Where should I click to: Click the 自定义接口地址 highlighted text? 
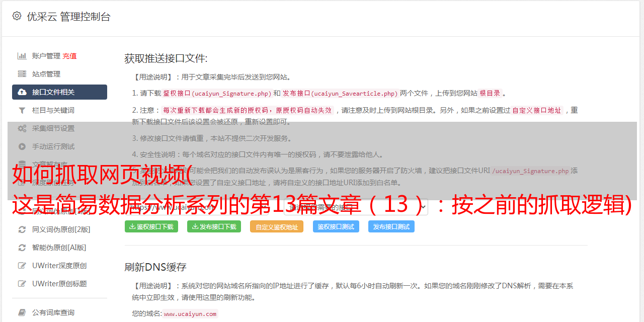[x=537, y=110]
